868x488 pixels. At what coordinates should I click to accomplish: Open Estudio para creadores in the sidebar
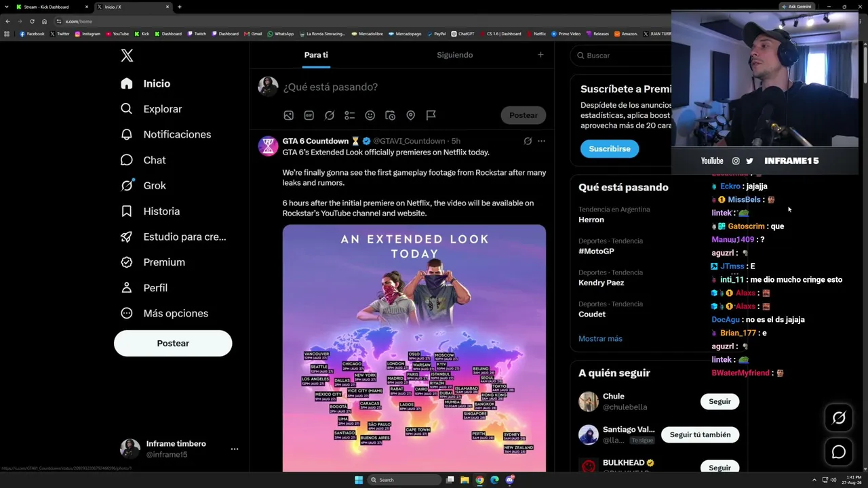(x=173, y=237)
